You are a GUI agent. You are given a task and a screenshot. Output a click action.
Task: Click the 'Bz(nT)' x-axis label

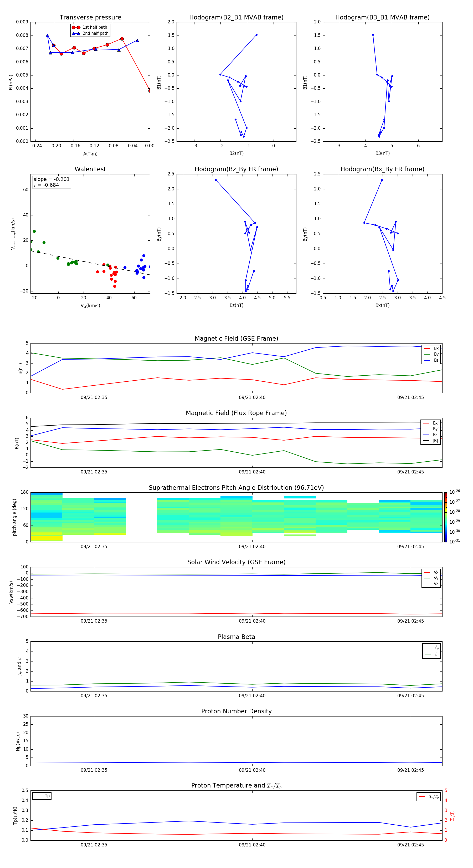point(236,306)
